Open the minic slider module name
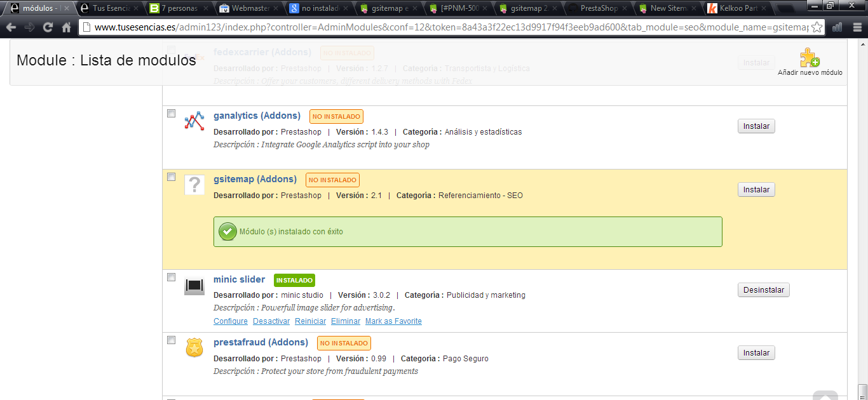Screen dimensions: 868x400 pyautogui.click(x=239, y=279)
